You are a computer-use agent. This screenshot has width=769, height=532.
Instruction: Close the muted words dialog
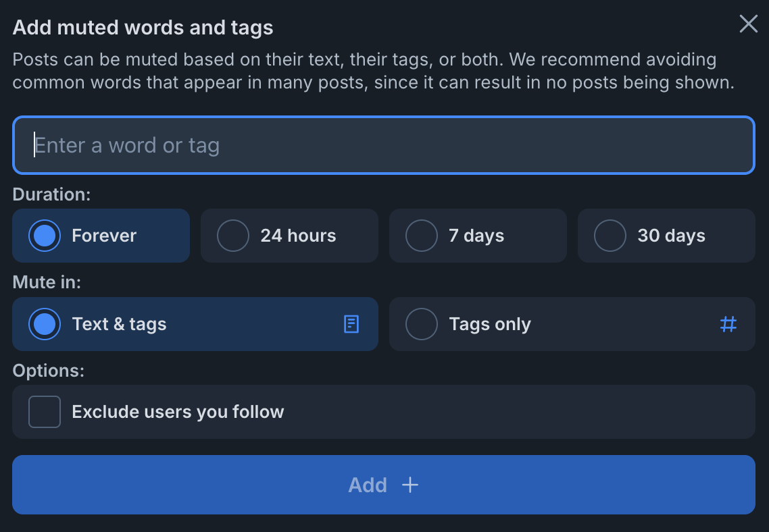pyautogui.click(x=749, y=24)
